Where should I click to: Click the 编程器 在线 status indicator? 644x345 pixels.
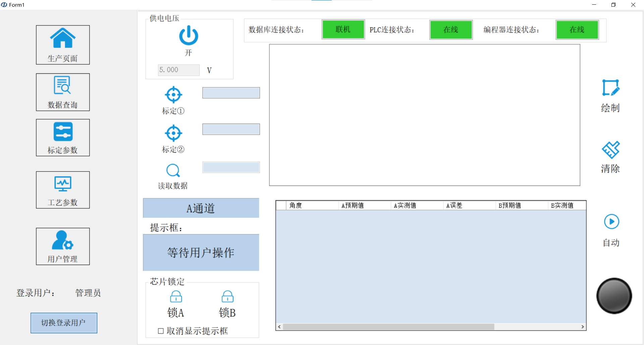577,30
